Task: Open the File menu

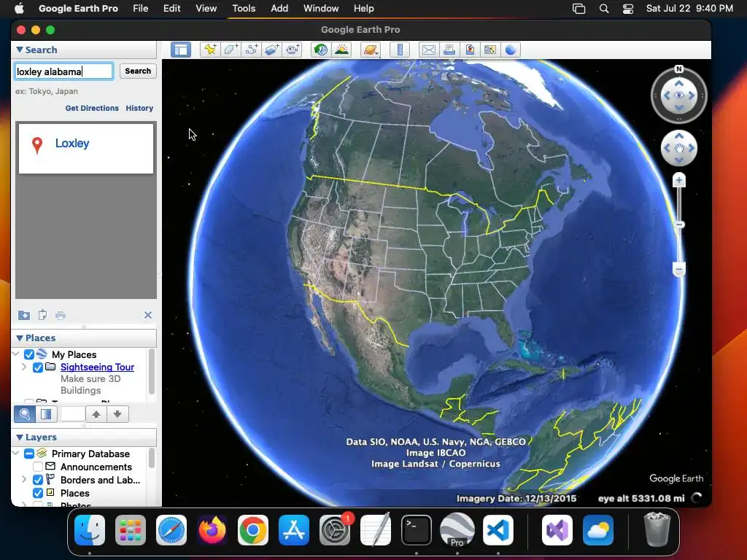Action: pyautogui.click(x=141, y=8)
